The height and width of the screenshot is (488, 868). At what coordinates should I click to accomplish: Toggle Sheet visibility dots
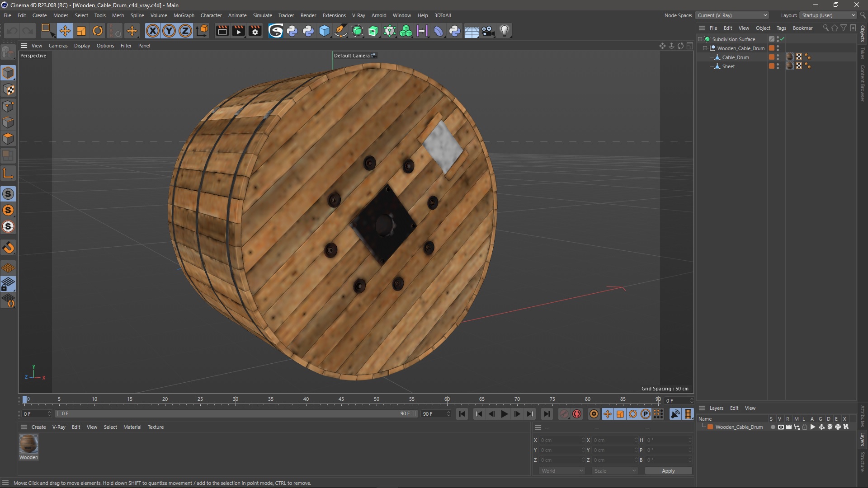778,66
